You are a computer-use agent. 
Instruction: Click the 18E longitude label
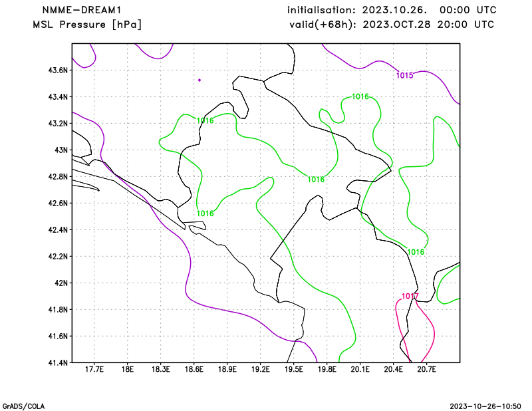click(x=128, y=369)
